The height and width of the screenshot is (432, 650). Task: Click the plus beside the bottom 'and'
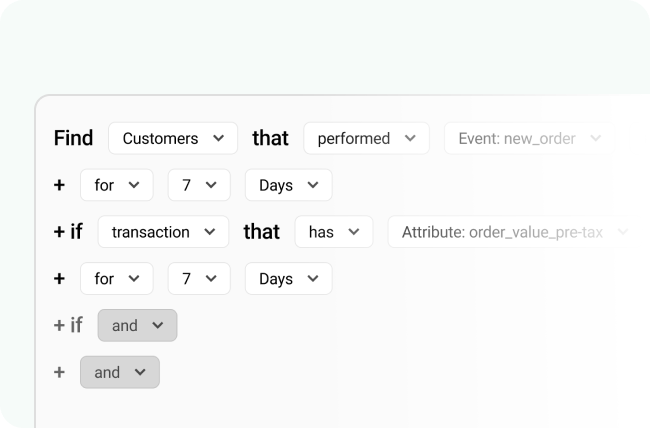(x=60, y=372)
